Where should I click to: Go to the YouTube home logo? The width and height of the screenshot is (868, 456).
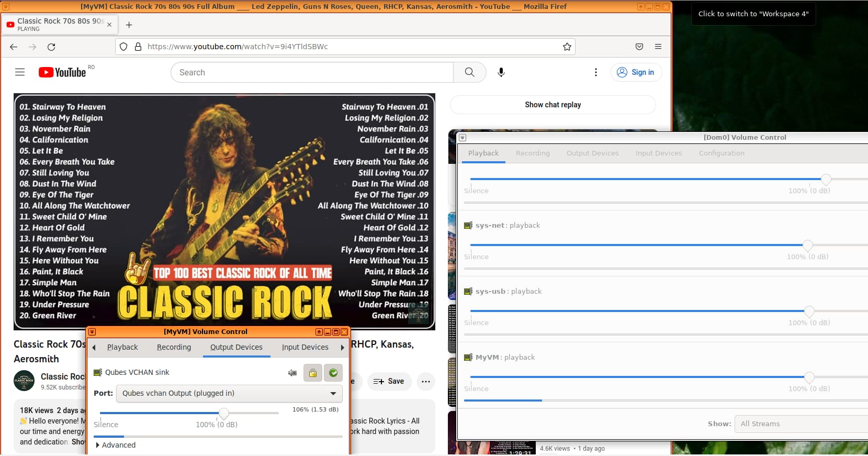[62, 72]
